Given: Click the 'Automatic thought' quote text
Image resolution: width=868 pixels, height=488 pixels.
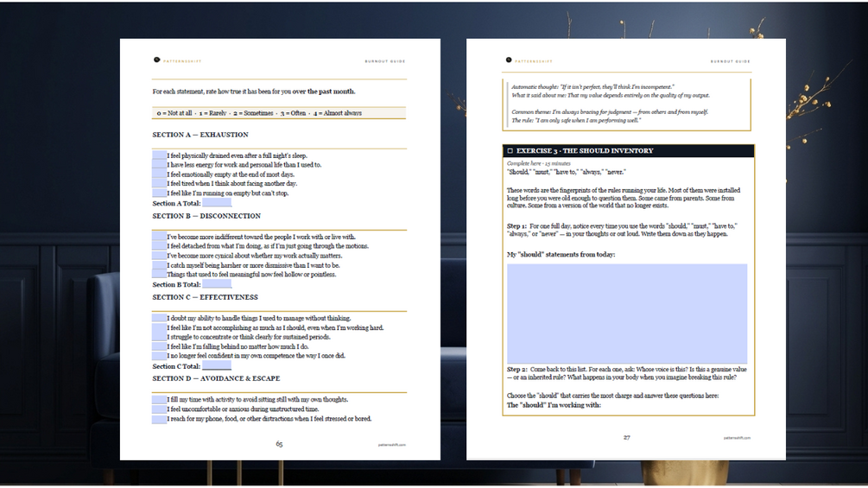Looking at the screenshot, I should pyautogui.click(x=592, y=87).
